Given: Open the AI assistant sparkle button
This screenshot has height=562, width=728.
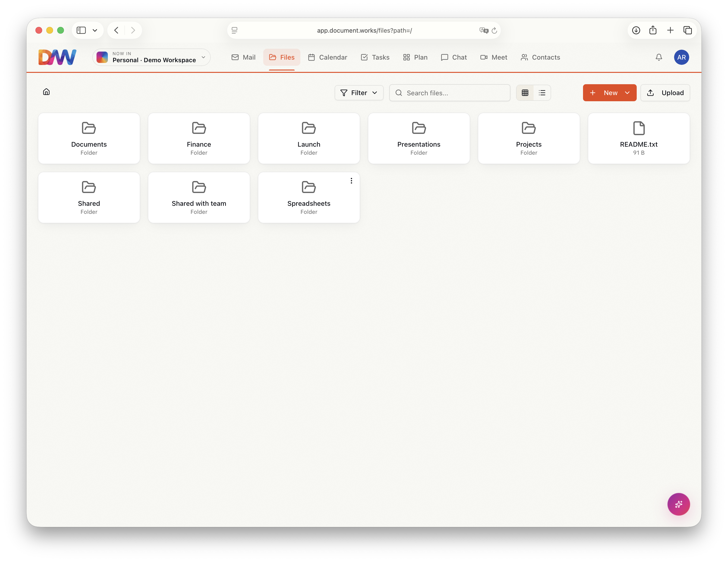Looking at the screenshot, I should (x=678, y=504).
